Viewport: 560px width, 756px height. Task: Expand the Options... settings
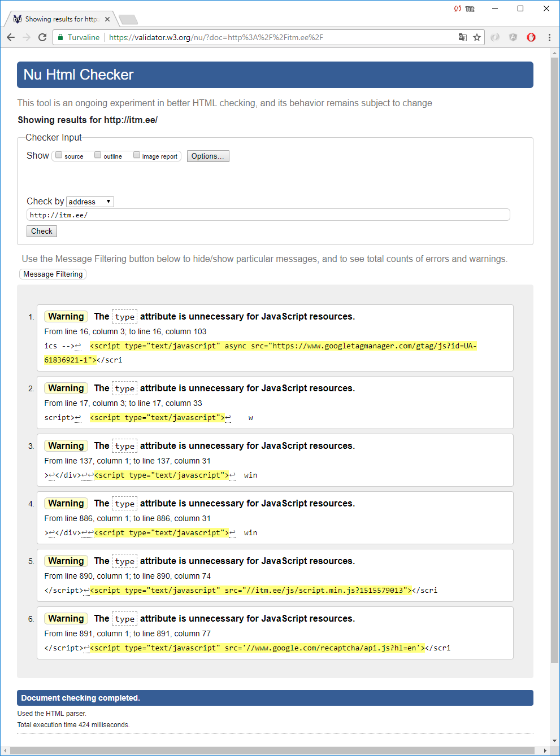(208, 156)
